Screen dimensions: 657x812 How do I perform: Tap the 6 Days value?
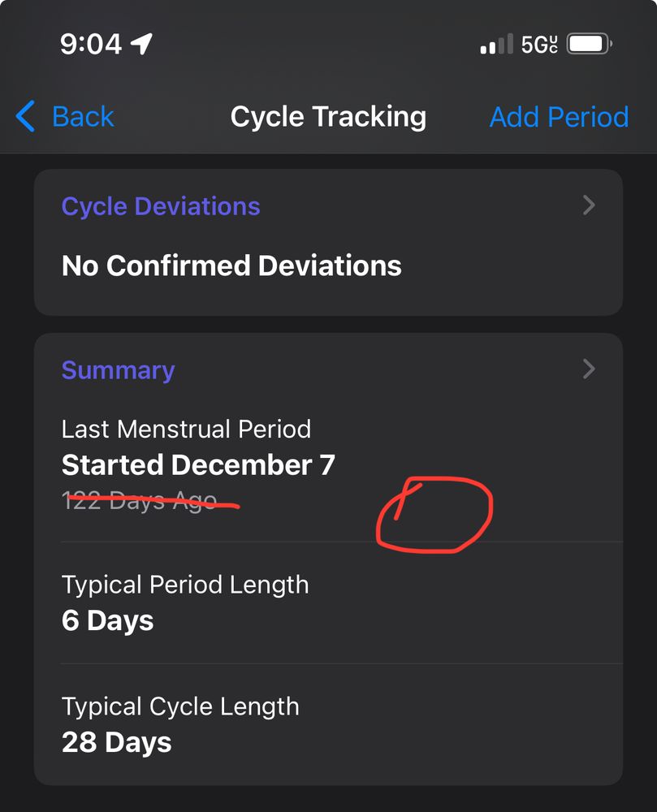[108, 620]
